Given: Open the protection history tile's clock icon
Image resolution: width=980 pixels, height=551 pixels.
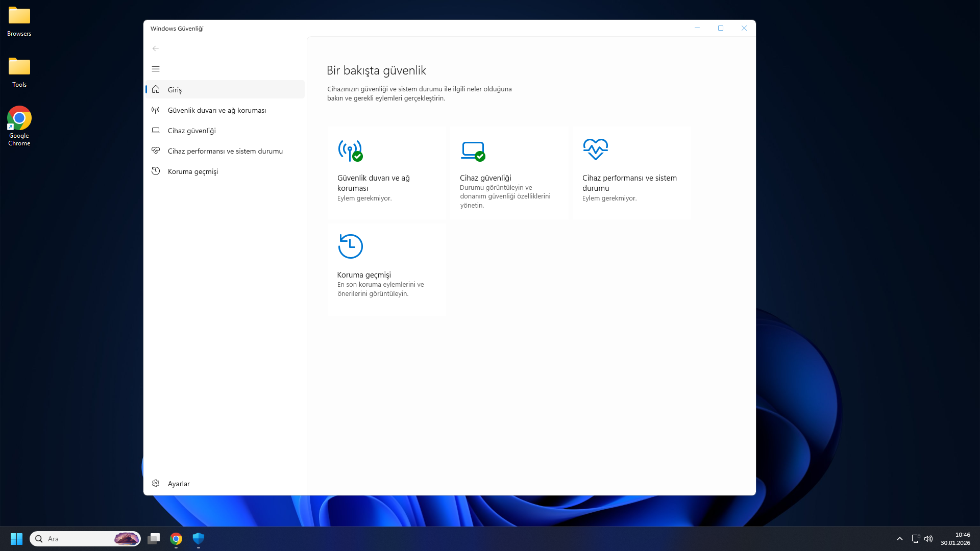Looking at the screenshot, I should click(350, 246).
